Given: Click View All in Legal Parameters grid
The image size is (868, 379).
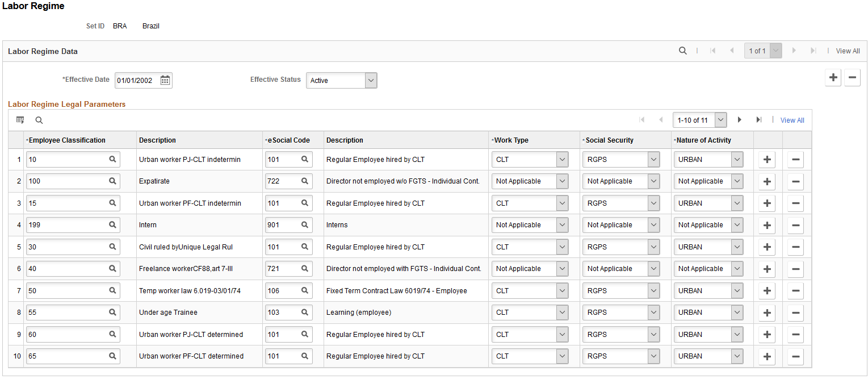Looking at the screenshot, I should pos(792,120).
